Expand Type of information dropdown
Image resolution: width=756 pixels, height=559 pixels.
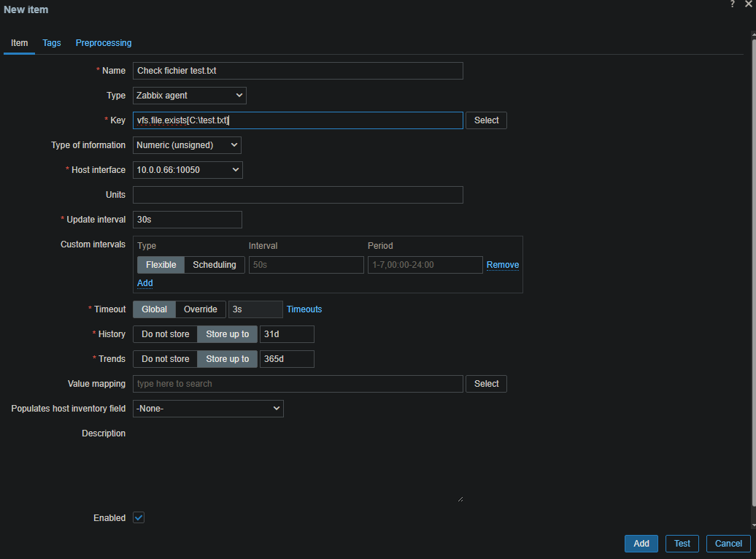(x=187, y=145)
